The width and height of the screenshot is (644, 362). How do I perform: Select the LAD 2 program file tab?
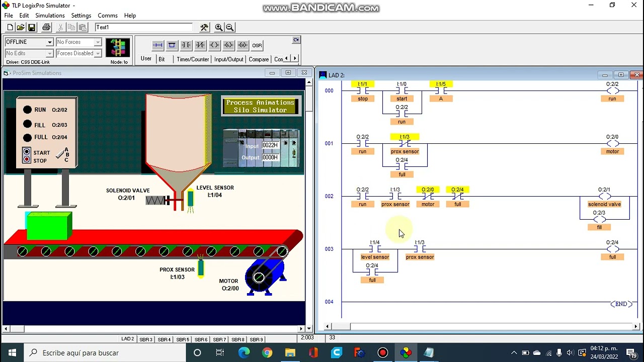pyautogui.click(x=128, y=339)
